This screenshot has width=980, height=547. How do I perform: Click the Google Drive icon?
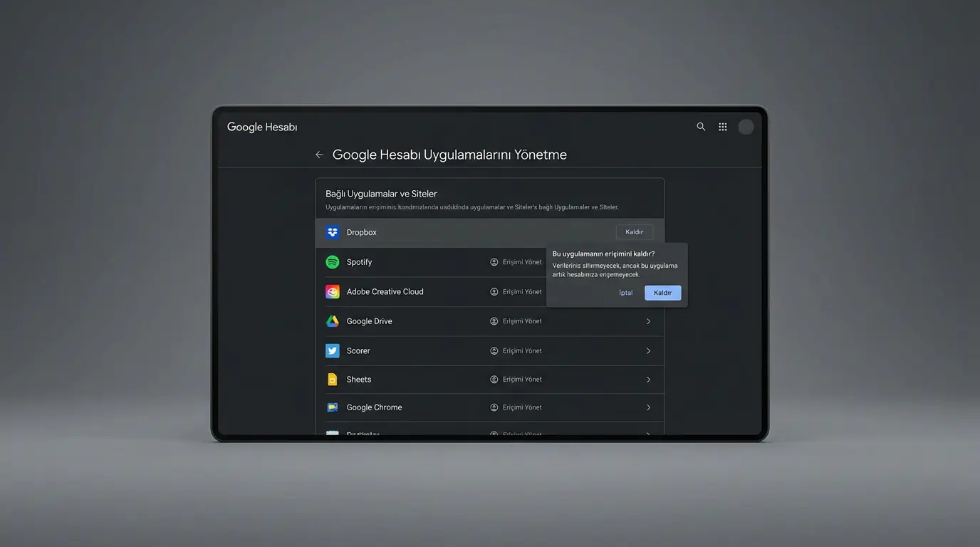(x=333, y=321)
